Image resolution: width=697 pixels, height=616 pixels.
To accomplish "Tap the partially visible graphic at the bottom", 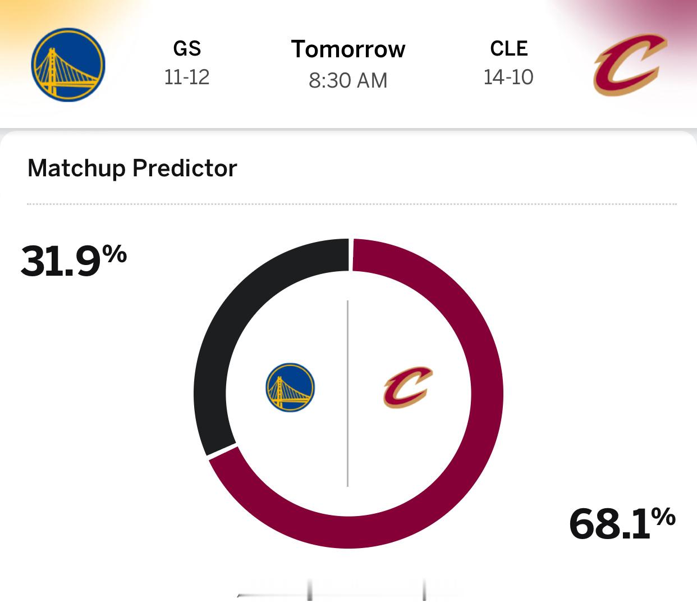I will (x=348, y=590).
